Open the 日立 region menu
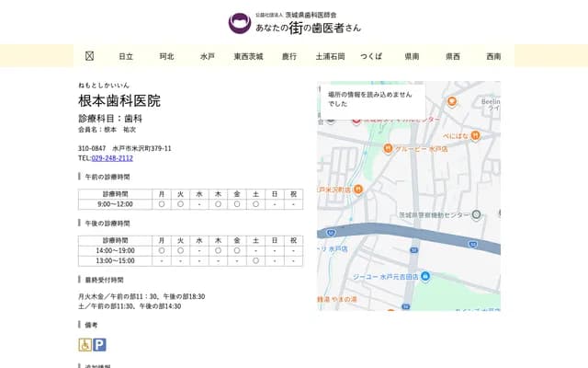 click(x=126, y=56)
